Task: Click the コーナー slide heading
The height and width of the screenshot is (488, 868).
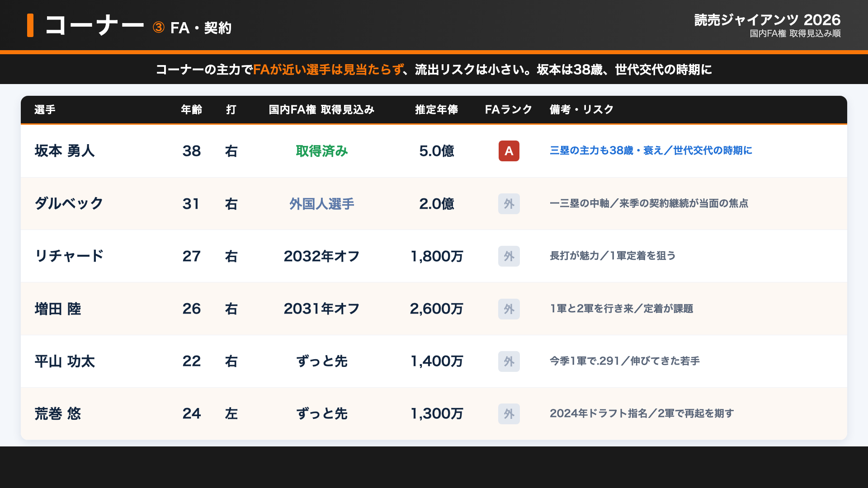Action: tap(94, 25)
